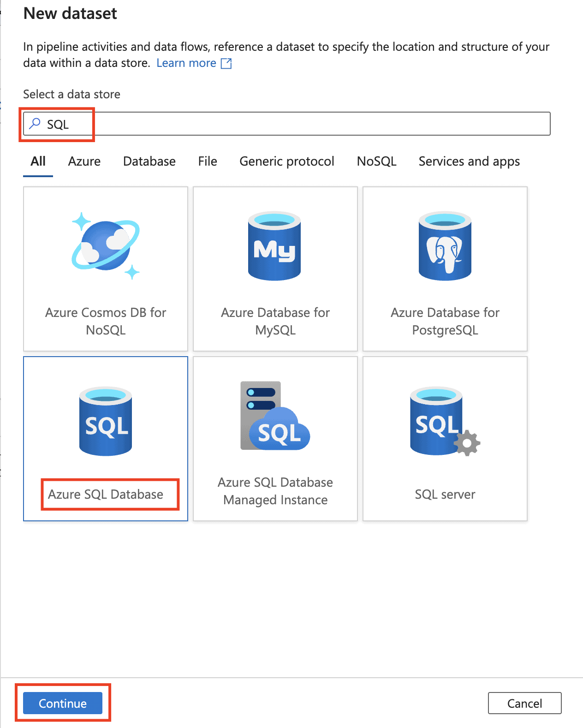
Task: Pick the SQL Managed Instance cloud icon
Action: 275,416
